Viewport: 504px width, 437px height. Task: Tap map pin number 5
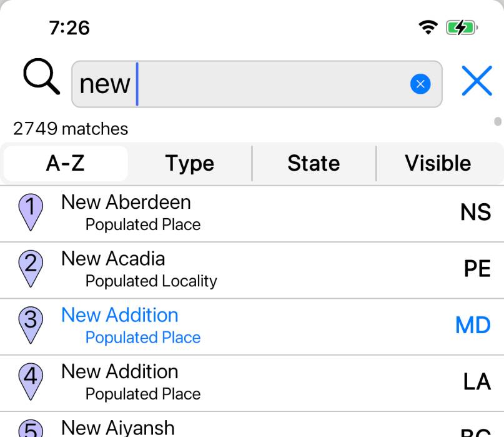coord(31,428)
